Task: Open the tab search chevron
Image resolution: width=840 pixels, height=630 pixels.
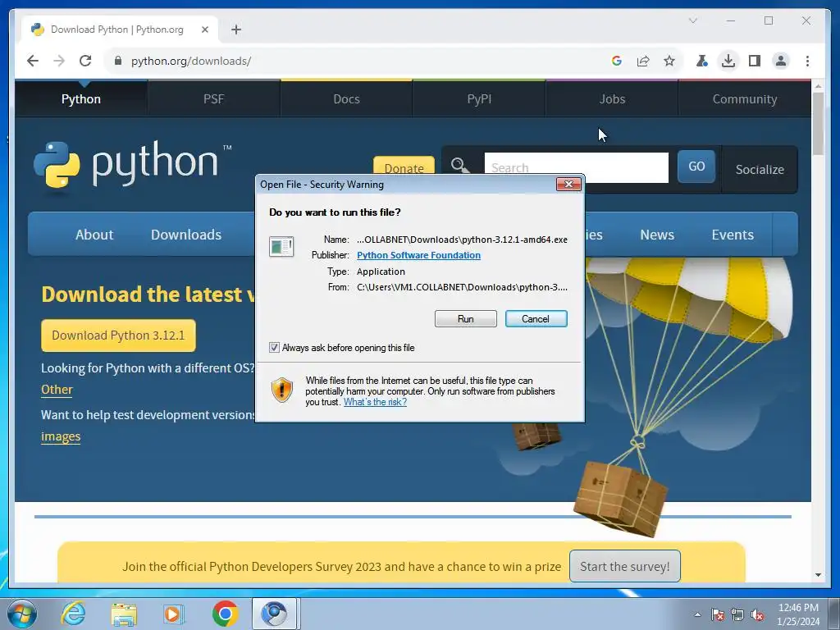Action: click(692, 21)
